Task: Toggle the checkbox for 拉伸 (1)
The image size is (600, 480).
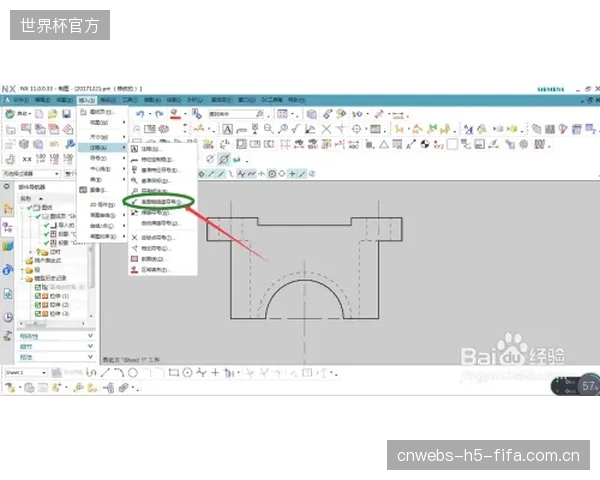Action: (x=38, y=296)
